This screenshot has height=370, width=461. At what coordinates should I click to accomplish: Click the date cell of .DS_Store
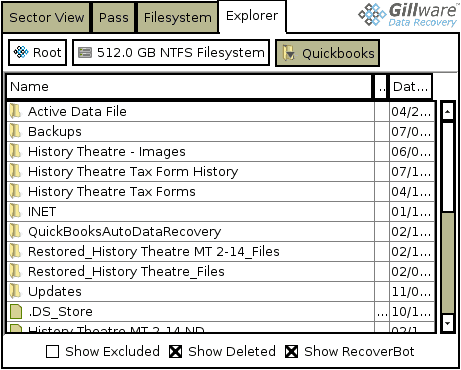[x=412, y=312]
